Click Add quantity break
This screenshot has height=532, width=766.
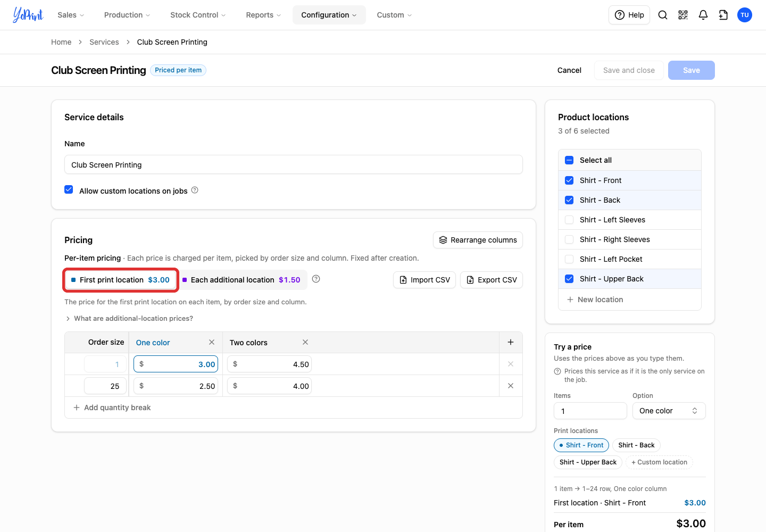tap(112, 408)
